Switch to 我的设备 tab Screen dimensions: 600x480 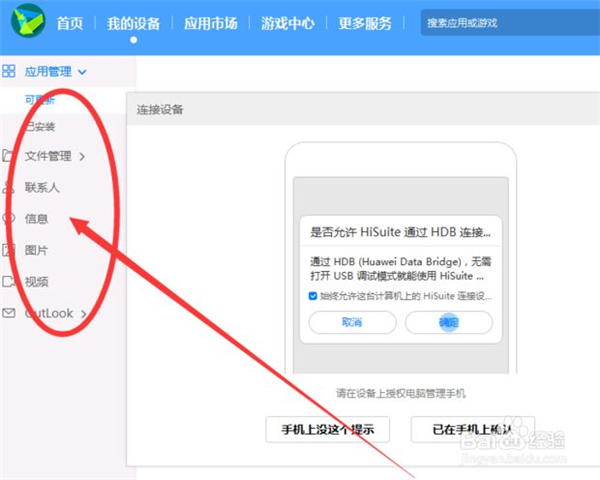[133, 23]
